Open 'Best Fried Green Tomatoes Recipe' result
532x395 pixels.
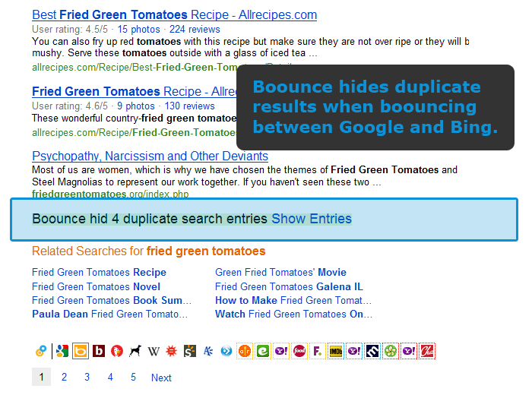(174, 15)
